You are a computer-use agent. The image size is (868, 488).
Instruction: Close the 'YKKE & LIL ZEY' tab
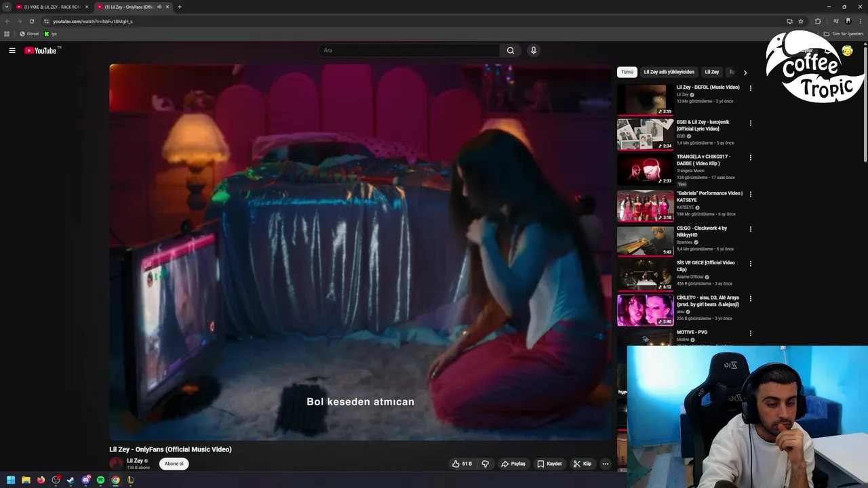[x=87, y=7]
